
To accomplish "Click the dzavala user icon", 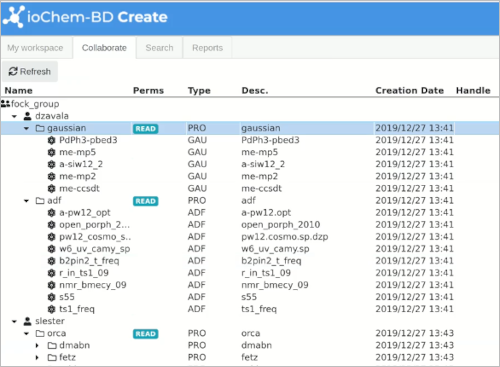I will 27,116.
